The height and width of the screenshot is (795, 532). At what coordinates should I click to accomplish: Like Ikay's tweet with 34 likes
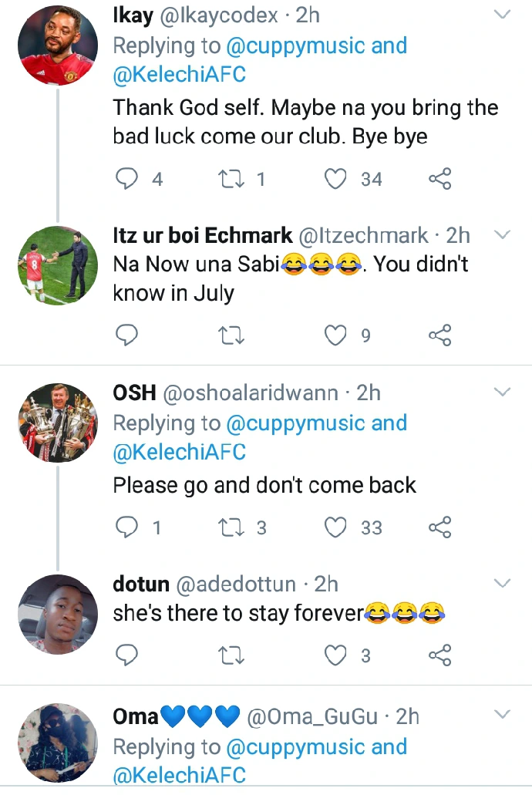(335, 179)
